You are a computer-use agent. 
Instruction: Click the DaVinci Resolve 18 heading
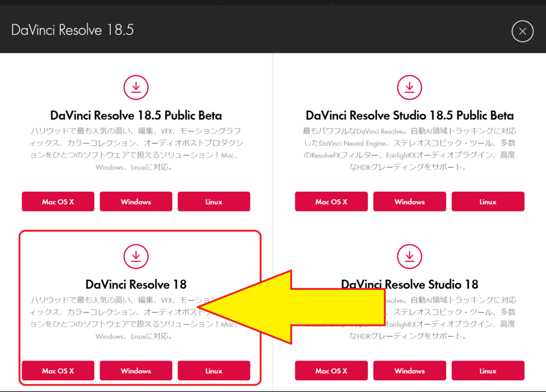[x=136, y=284]
